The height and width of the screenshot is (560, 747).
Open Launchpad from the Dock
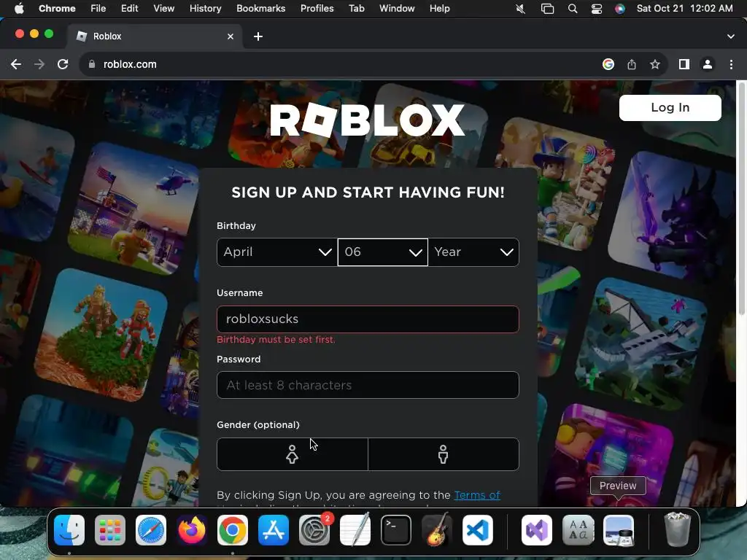click(x=110, y=531)
